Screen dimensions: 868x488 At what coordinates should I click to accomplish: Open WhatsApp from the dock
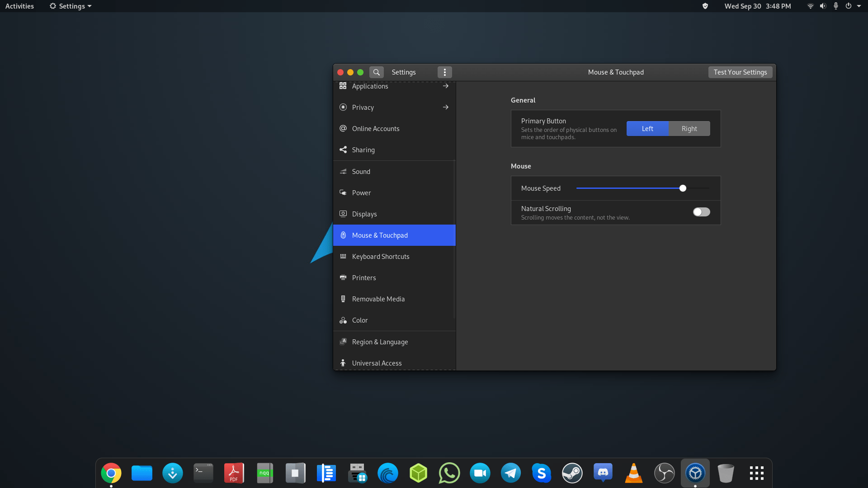(x=449, y=473)
